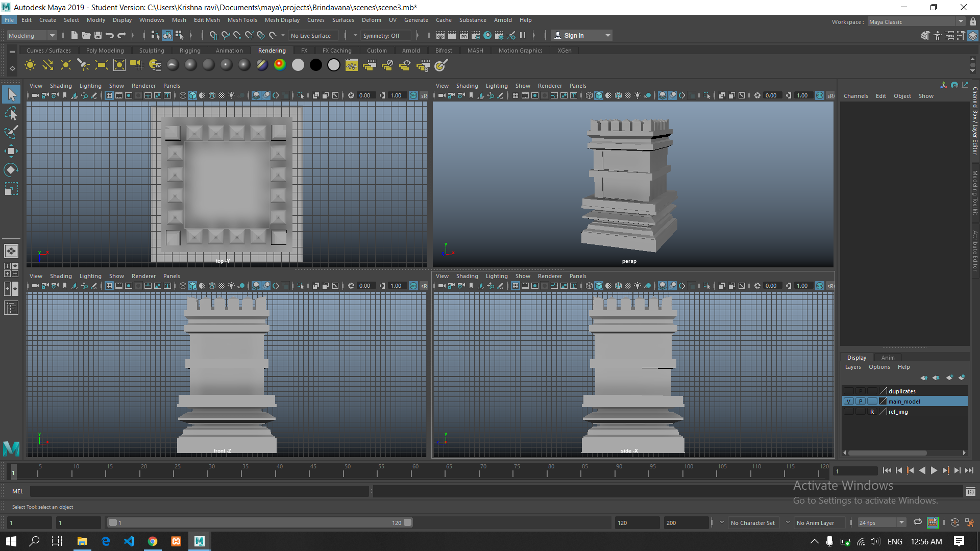Activate the Move tool in toolbox
The height and width of the screenshot is (551, 980).
pyautogui.click(x=11, y=151)
